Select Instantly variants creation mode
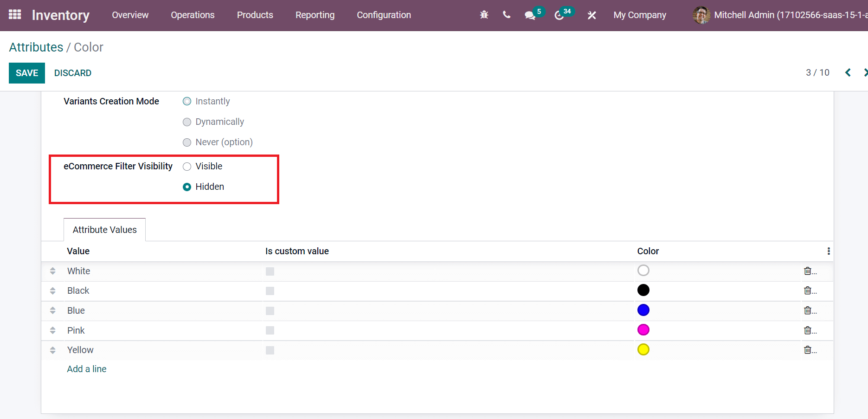868x419 pixels. click(187, 101)
